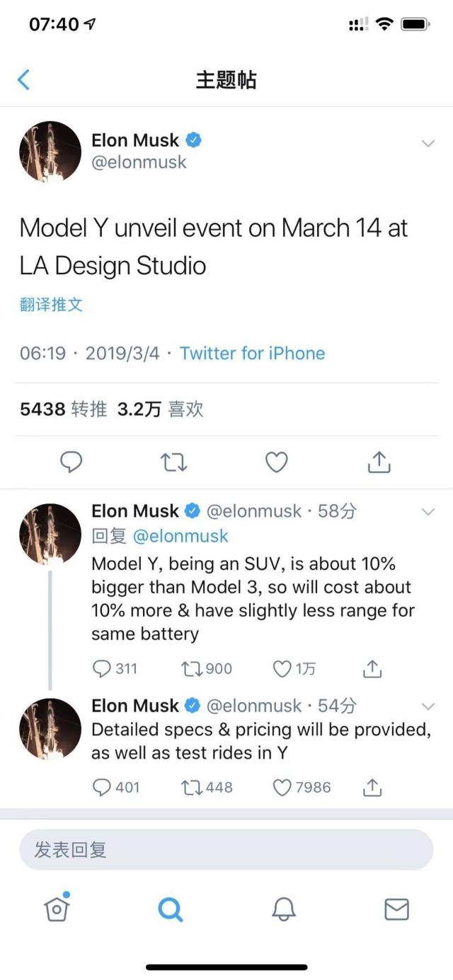
Task: Click the verified badge next to Elon Musk
Action: point(193,139)
